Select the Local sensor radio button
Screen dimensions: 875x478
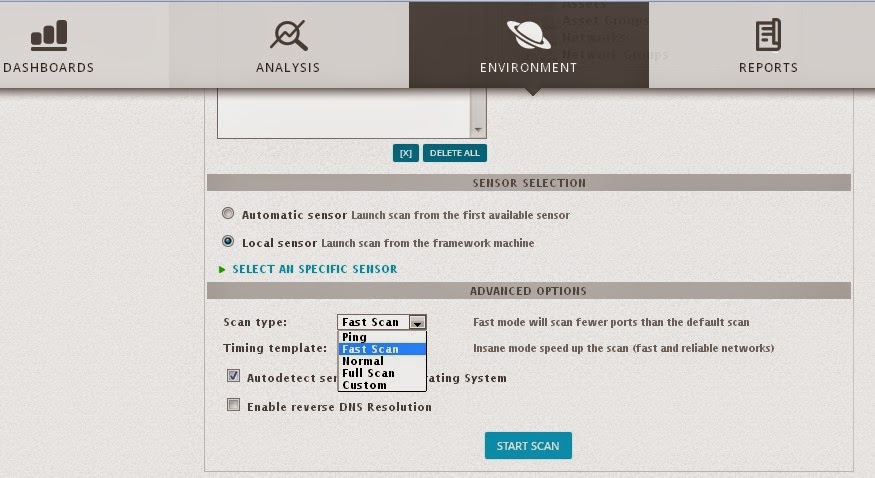228,241
